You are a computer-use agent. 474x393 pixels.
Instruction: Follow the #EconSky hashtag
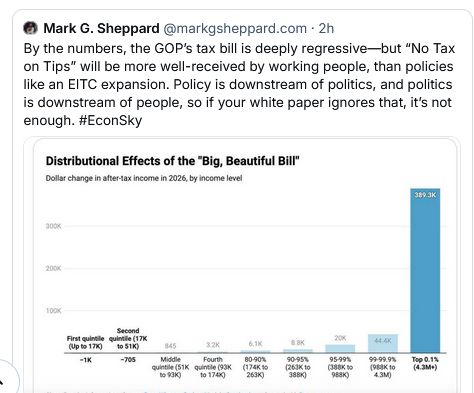pyautogui.click(x=110, y=120)
